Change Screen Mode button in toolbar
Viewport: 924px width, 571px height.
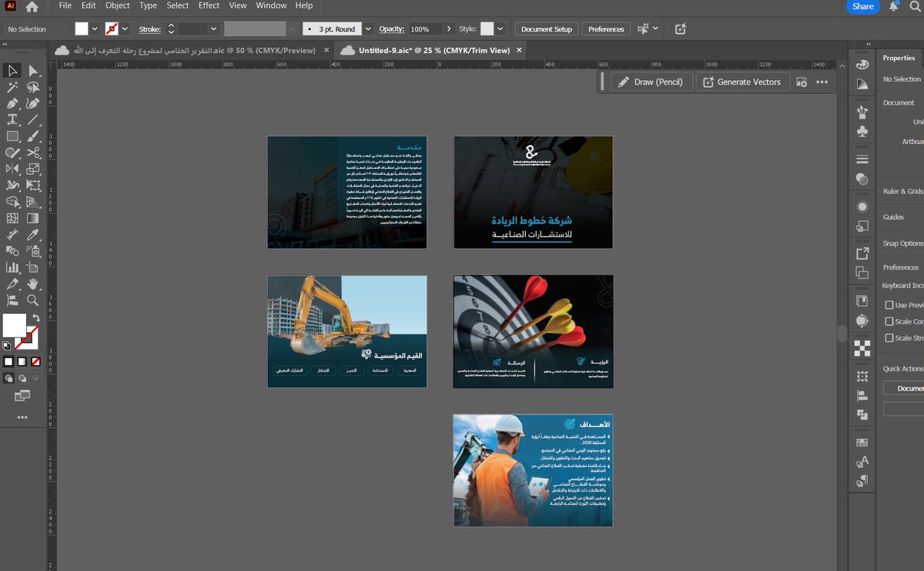22,395
